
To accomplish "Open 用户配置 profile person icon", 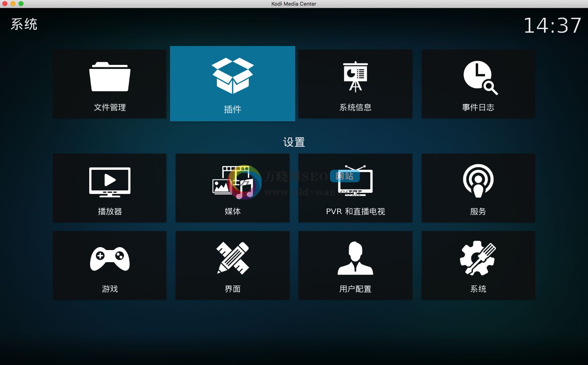I will click(355, 258).
